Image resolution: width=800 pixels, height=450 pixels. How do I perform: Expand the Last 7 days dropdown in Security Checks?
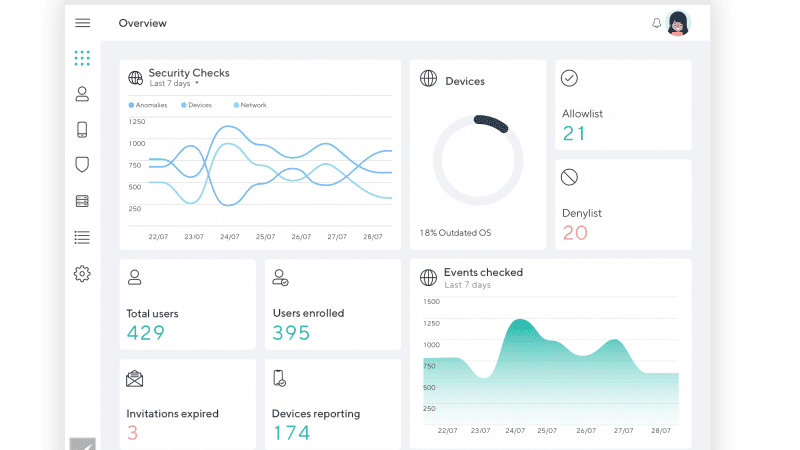click(174, 84)
